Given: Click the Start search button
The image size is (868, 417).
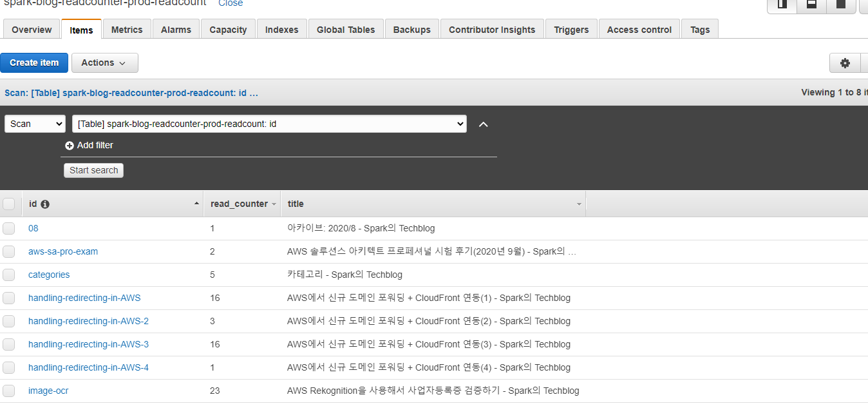Looking at the screenshot, I should (93, 170).
